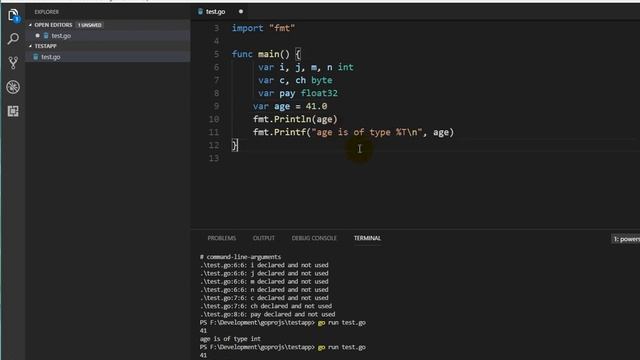The image size is (640, 360).
Task: Open the Extensions view in activity bar
Action: point(13,111)
